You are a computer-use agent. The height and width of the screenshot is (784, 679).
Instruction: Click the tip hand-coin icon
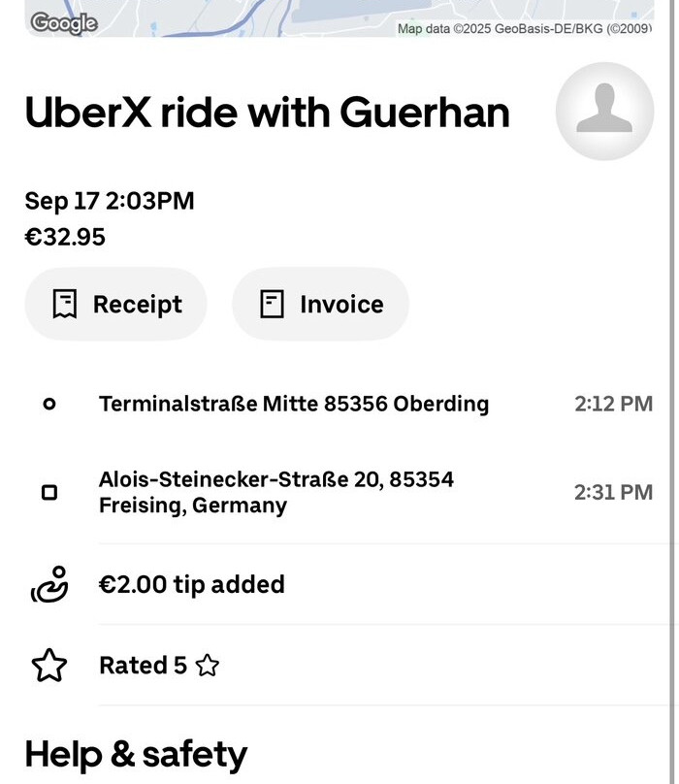pyautogui.click(x=49, y=584)
